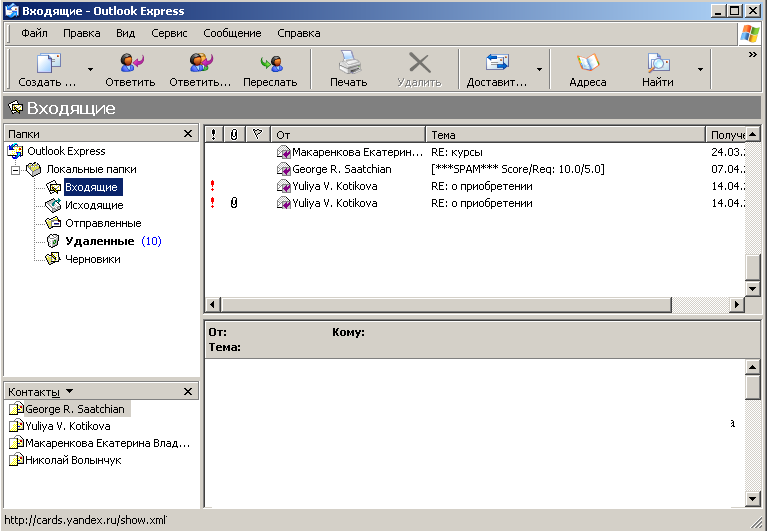Click the message list horizontal scrollbar thumb

pos(446,305)
